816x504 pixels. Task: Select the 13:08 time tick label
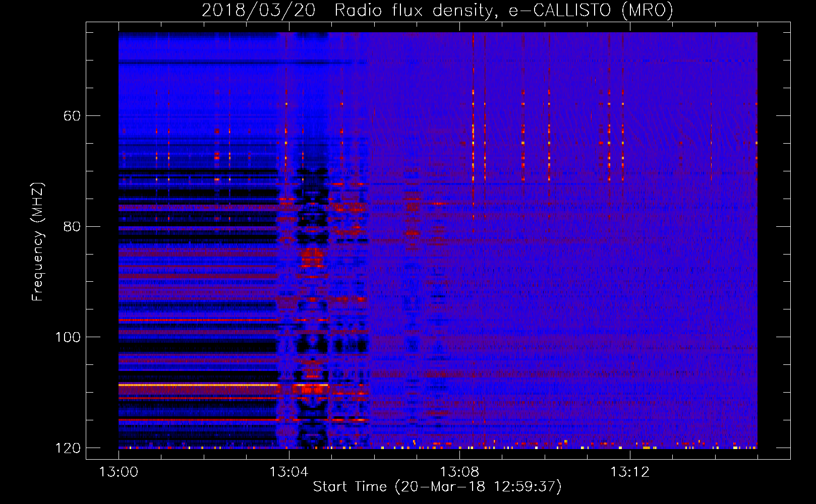[x=459, y=472]
